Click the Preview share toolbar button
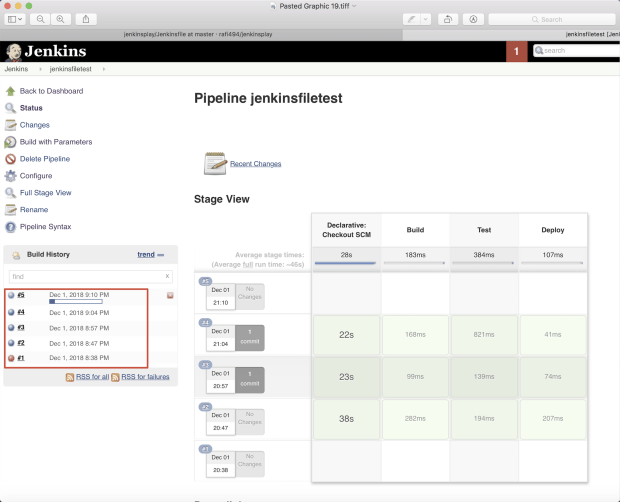The width and height of the screenshot is (620, 502). (x=86, y=19)
